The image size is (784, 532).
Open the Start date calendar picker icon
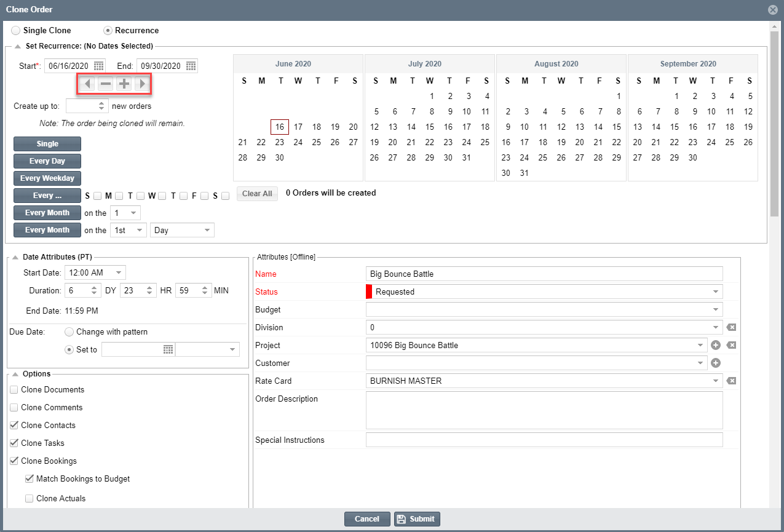(98, 66)
